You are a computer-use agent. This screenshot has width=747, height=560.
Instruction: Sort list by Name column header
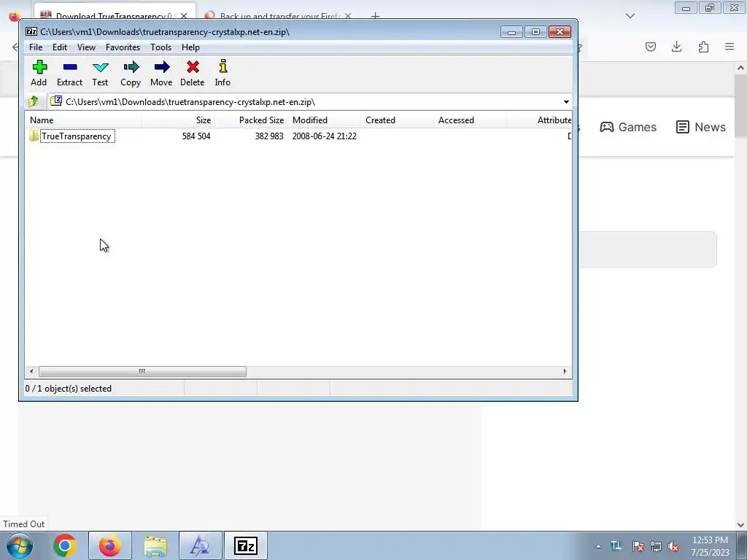pyautogui.click(x=83, y=120)
